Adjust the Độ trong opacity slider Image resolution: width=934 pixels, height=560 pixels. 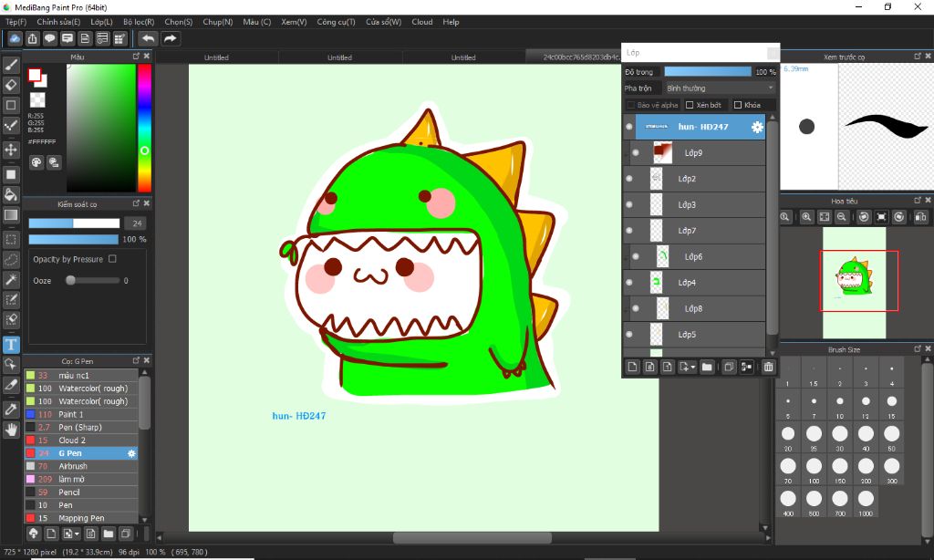[708, 71]
